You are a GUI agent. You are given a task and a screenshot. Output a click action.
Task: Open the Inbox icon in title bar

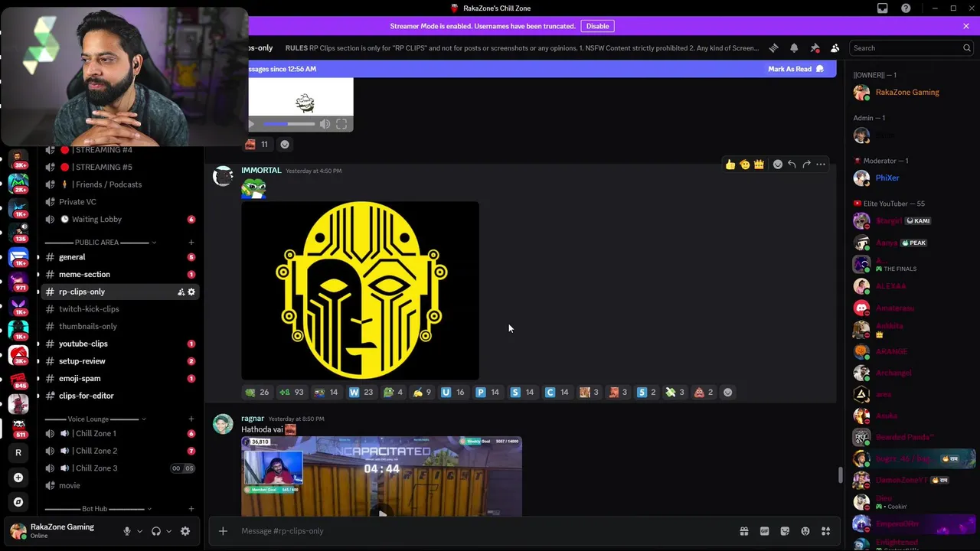(x=883, y=8)
